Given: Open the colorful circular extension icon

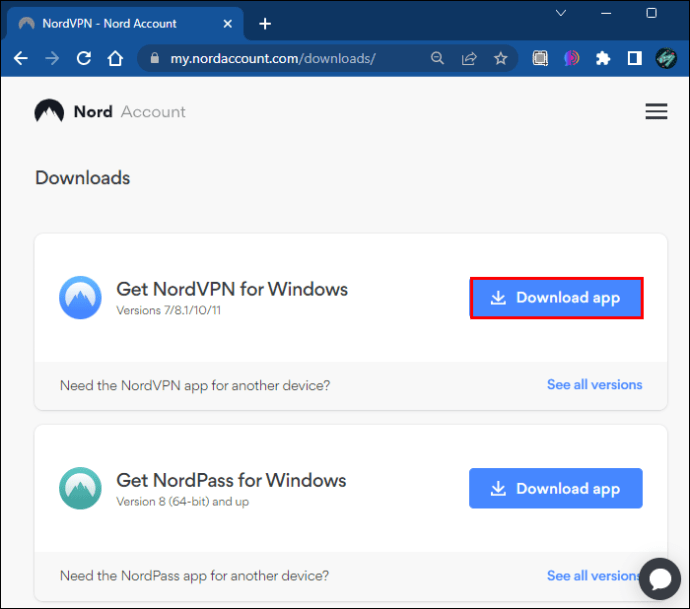Looking at the screenshot, I should coord(572,58).
